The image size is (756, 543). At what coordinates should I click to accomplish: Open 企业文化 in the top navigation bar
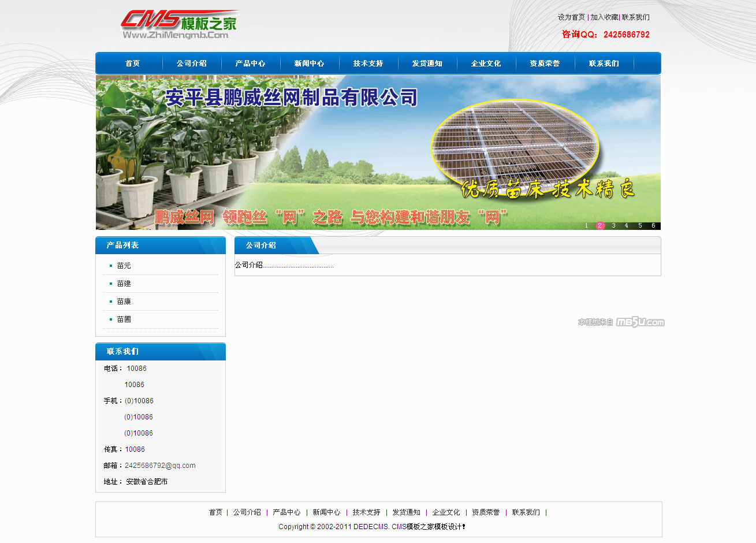click(x=486, y=64)
